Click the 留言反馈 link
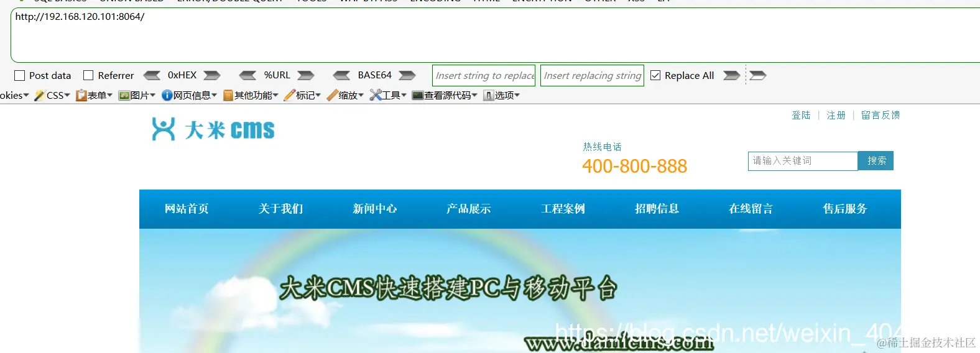Viewport: 980px width, 353px height. coord(881,115)
